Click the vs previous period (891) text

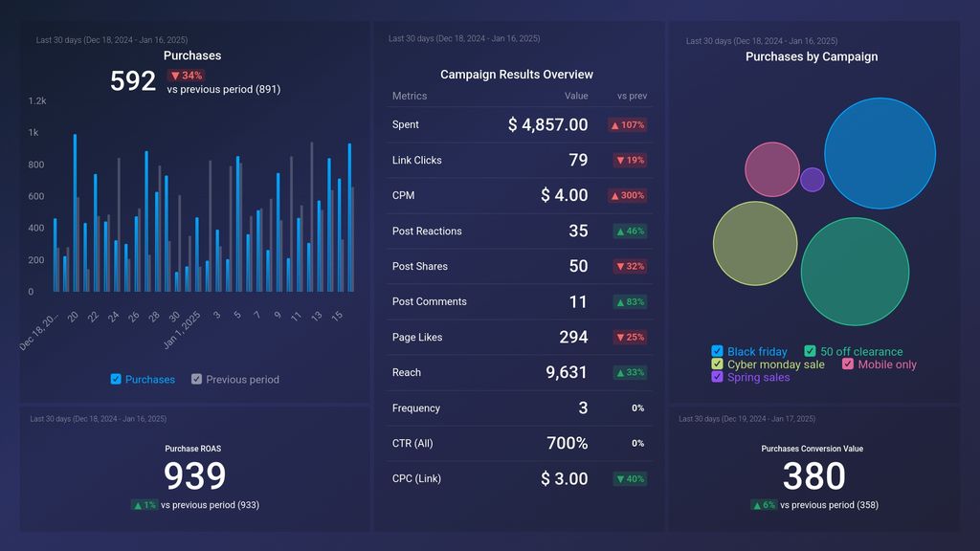(224, 89)
